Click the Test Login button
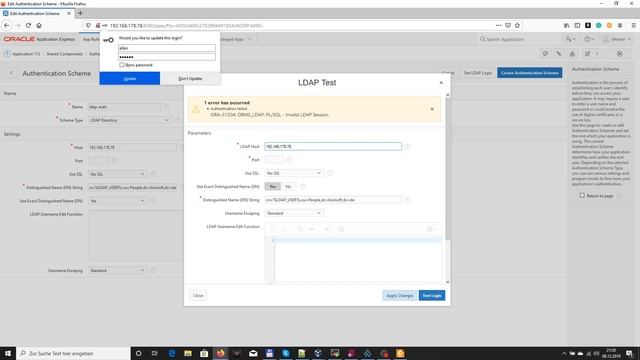Image resolution: width=640 pixels, height=360 pixels. point(432,296)
